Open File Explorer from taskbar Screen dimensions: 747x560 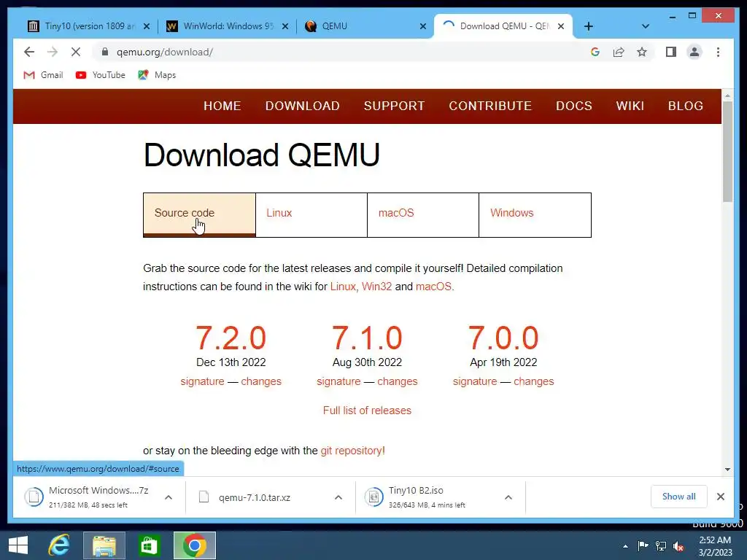(104, 545)
